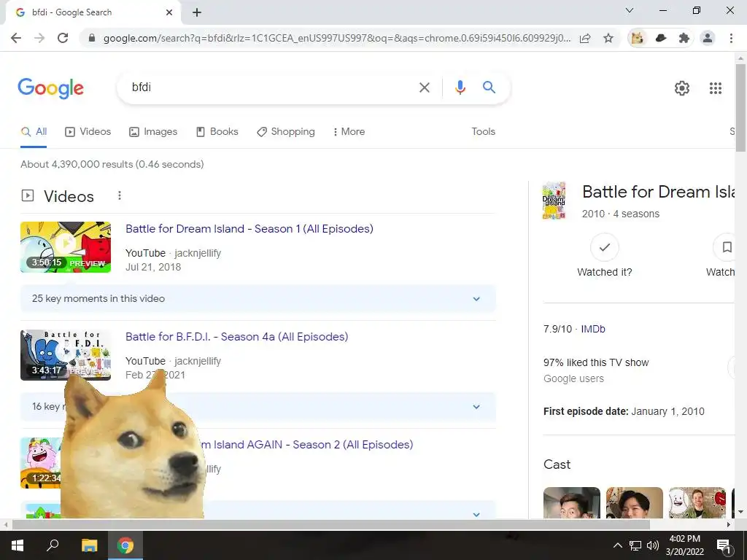
Task: Switch to the Books tab
Action: (x=217, y=131)
